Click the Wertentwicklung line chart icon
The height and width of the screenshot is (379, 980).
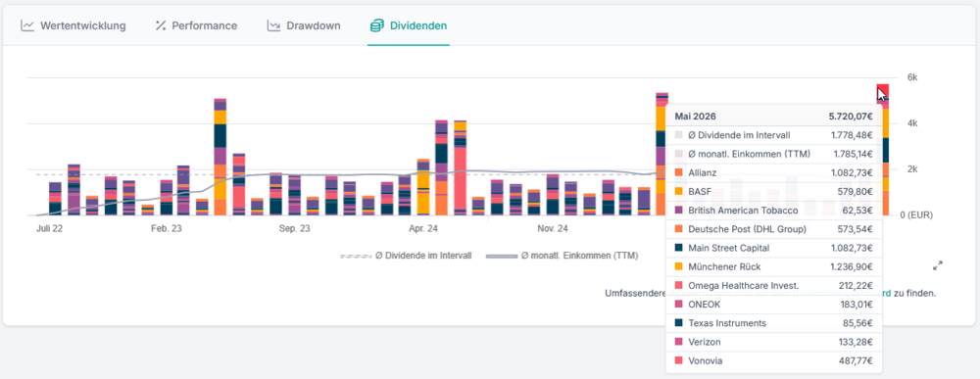pyautogui.click(x=26, y=25)
